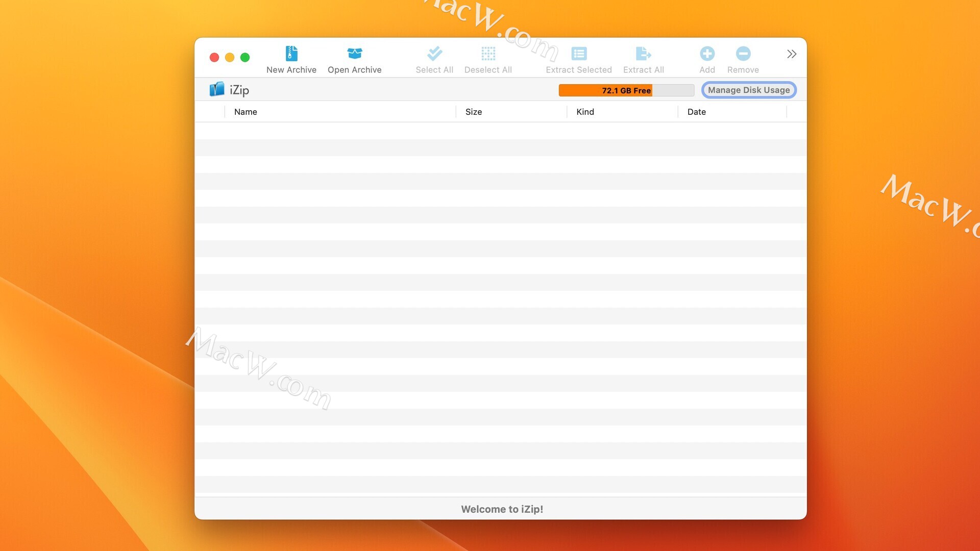980x551 pixels.
Task: Open Manage Disk Usage
Action: [x=749, y=90]
